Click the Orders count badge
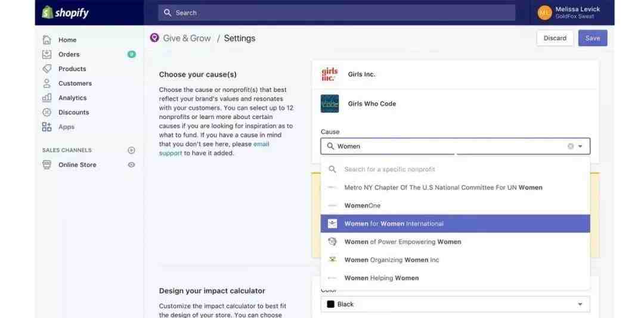This screenshot has width=644, height=318. [x=131, y=54]
